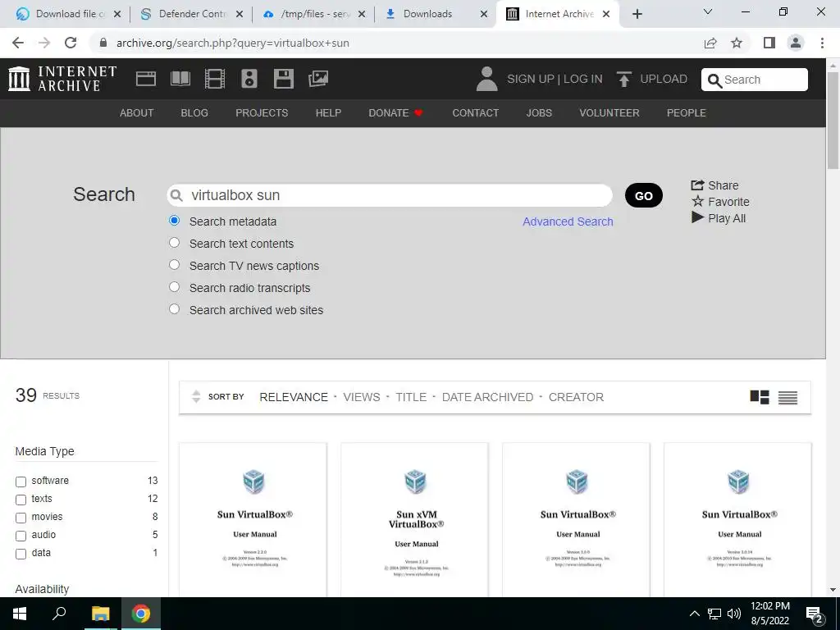This screenshot has width=840, height=630.
Task: Open the Software floppy disk icon
Action: (283, 79)
